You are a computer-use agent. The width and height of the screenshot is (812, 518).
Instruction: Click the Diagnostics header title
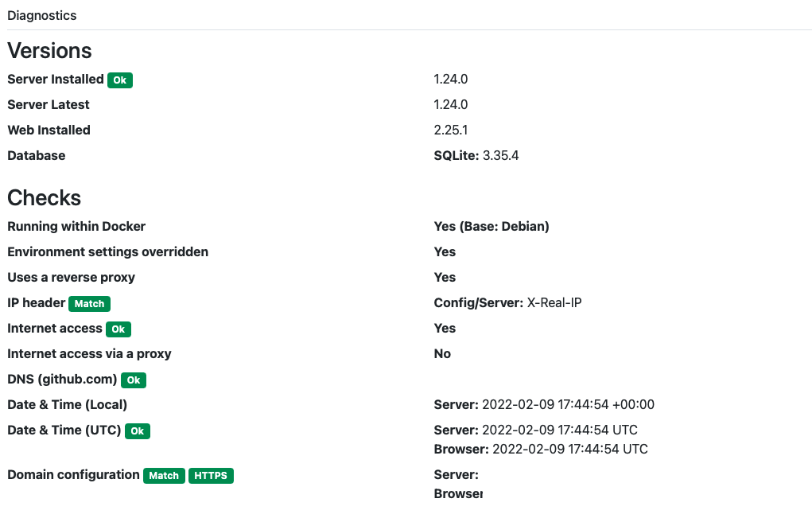coord(42,15)
